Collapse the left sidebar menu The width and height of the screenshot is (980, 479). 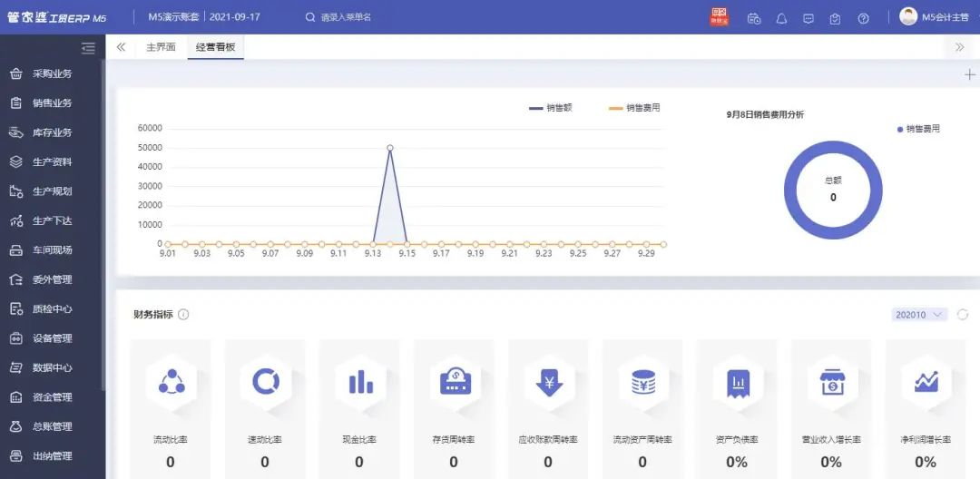click(88, 48)
